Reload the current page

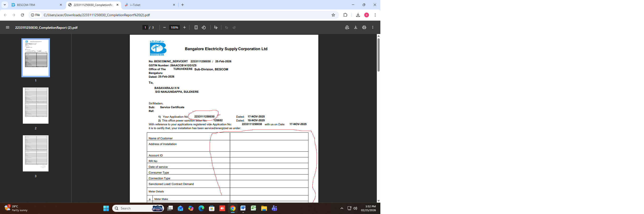[x=22, y=15]
